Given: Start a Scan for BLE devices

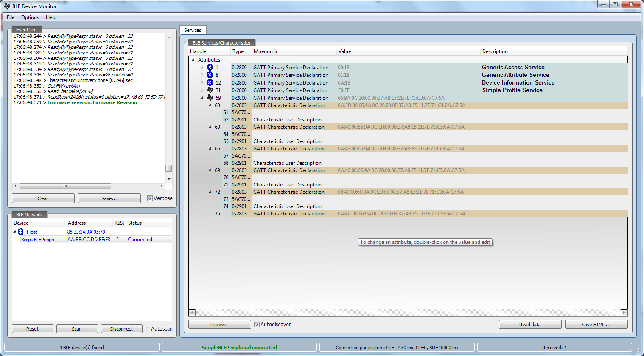Looking at the screenshot, I should pyautogui.click(x=77, y=329).
